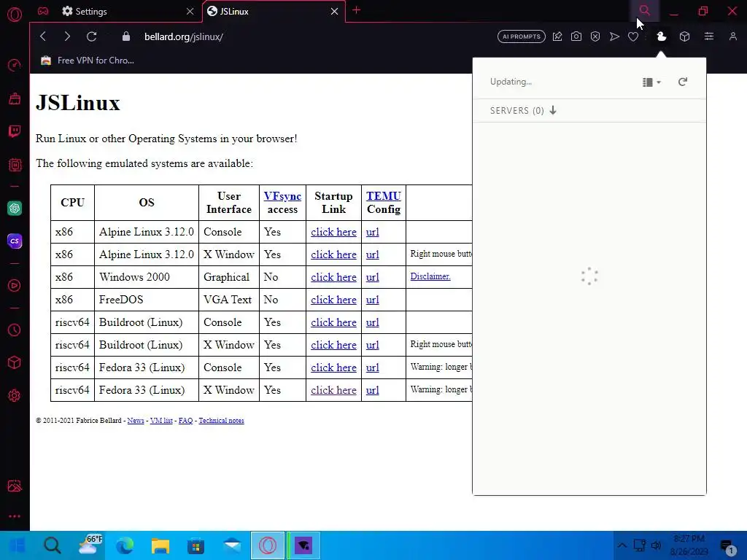Screen dimensions: 747x560
Task: Take a snapshot with camera icon
Action: point(576,36)
